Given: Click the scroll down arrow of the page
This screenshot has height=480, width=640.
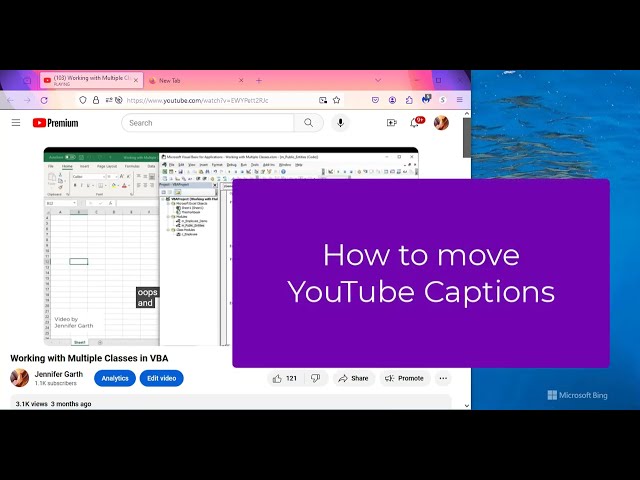Looking at the screenshot, I should click(x=467, y=406).
